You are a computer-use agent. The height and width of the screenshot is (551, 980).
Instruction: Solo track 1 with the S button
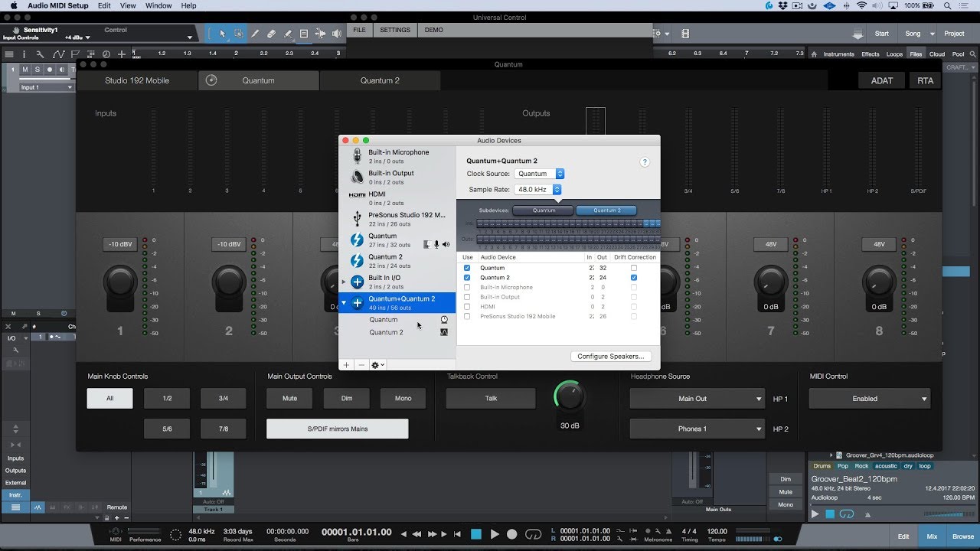point(37,70)
